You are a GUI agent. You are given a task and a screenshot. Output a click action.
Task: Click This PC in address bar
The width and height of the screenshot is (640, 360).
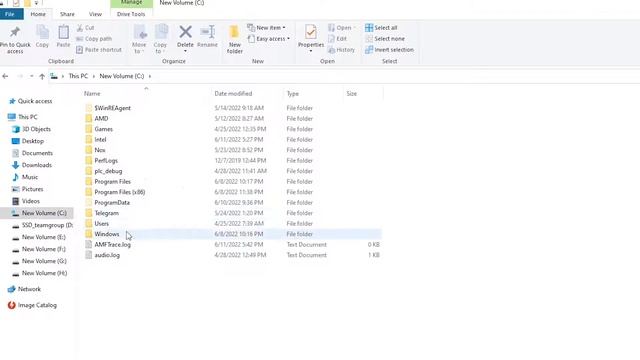78,76
